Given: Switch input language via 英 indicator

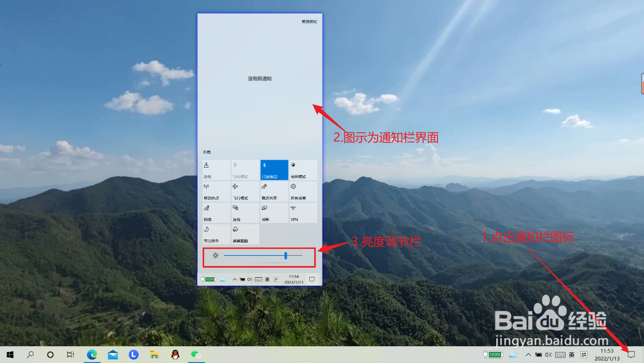Looking at the screenshot, I should [572, 355].
